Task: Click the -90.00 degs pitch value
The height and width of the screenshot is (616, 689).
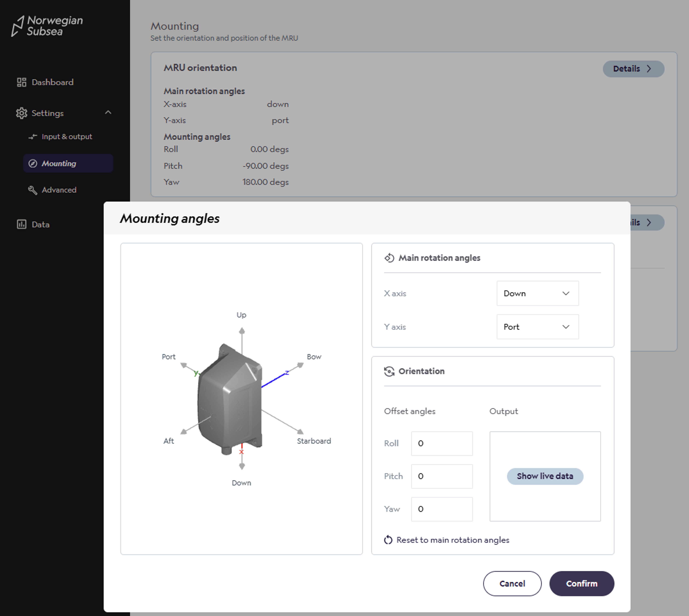Action: [266, 166]
